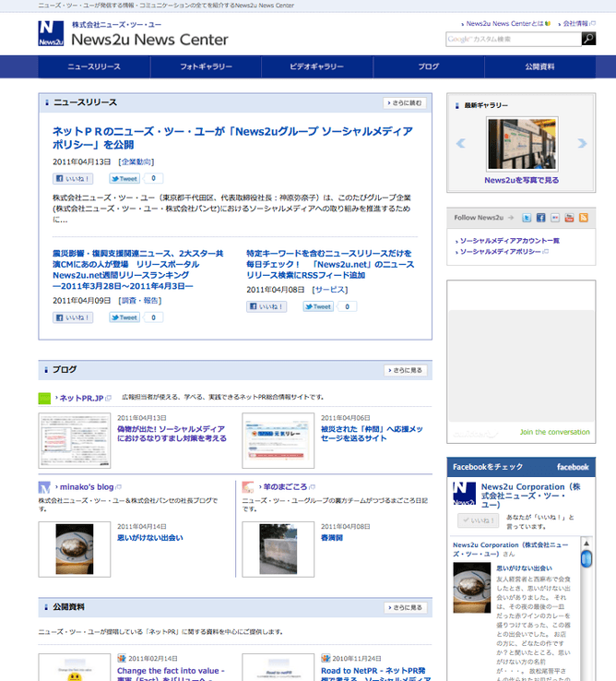Image resolution: width=616 pixels, height=681 pixels.
Task: Click the Google カスタム検索 input field
Action: click(514, 39)
